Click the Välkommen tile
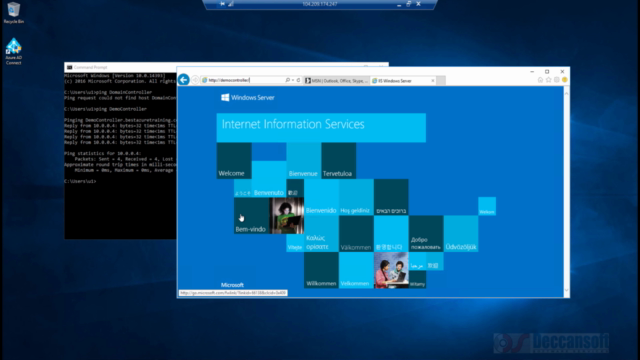The image size is (640, 360). pos(356,234)
